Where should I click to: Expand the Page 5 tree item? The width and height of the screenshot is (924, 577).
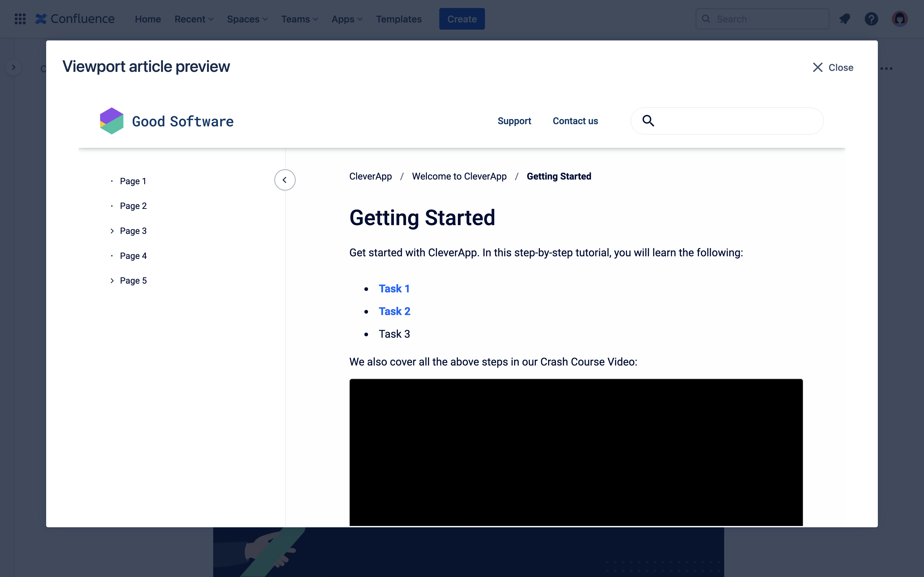point(112,281)
